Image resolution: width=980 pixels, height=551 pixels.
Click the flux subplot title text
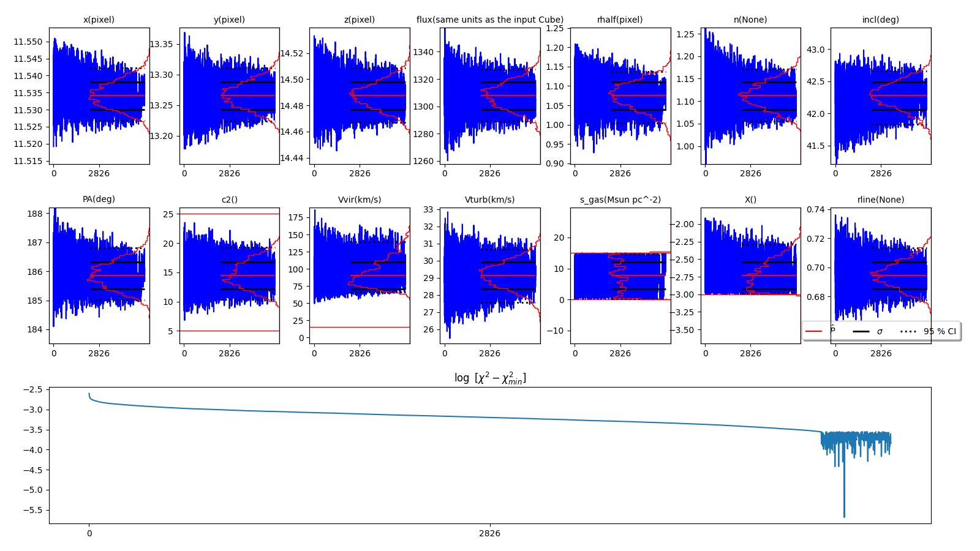point(490,20)
